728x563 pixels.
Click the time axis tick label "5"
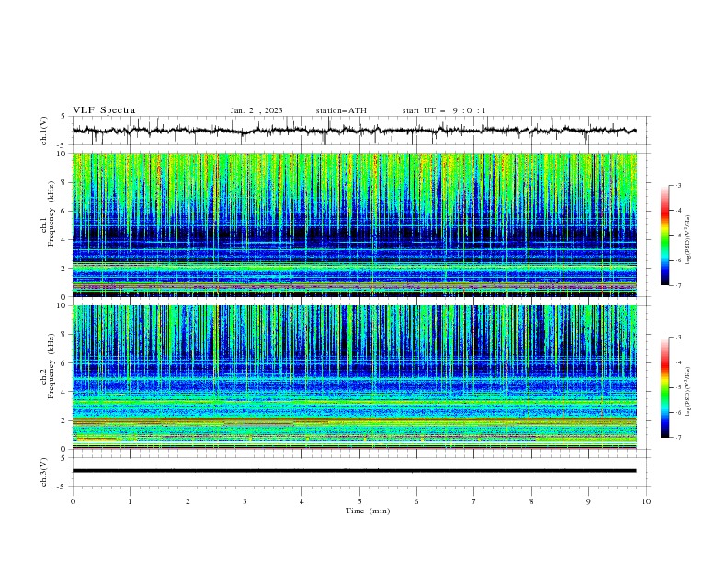click(x=359, y=501)
